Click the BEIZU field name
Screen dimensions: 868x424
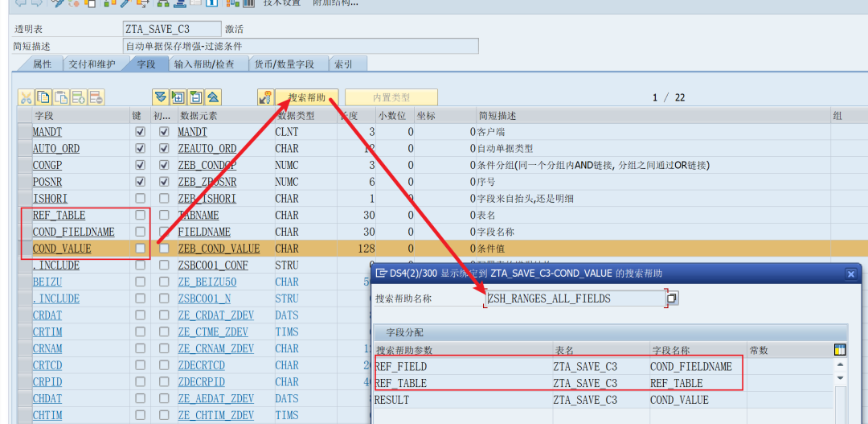pos(47,282)
